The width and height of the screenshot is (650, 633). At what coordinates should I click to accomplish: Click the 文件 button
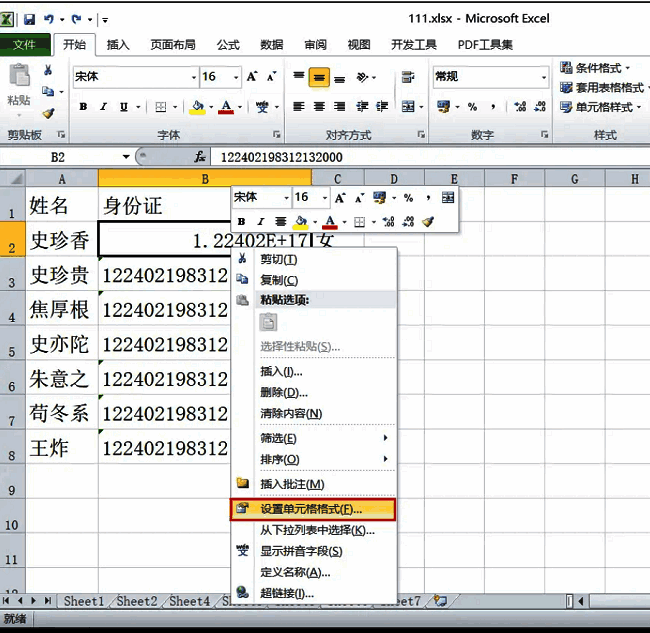click(x=25, y=45)
